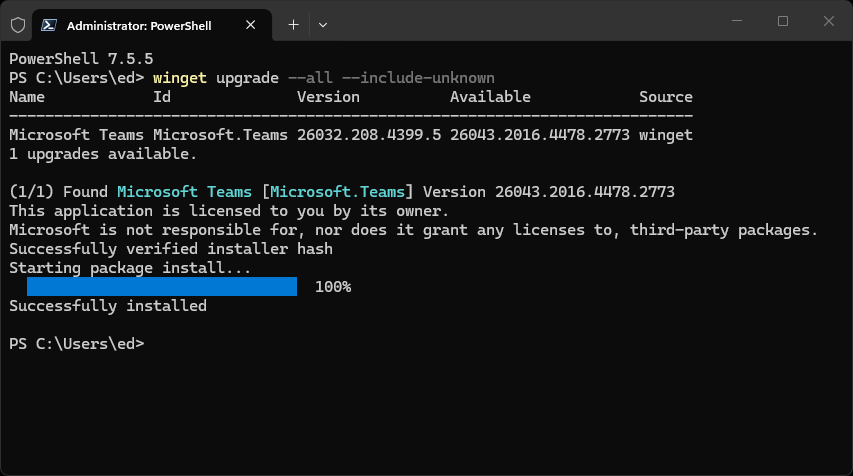
Task: Click the 'Successfully verified installer hash' line
Action: [171, 249]
